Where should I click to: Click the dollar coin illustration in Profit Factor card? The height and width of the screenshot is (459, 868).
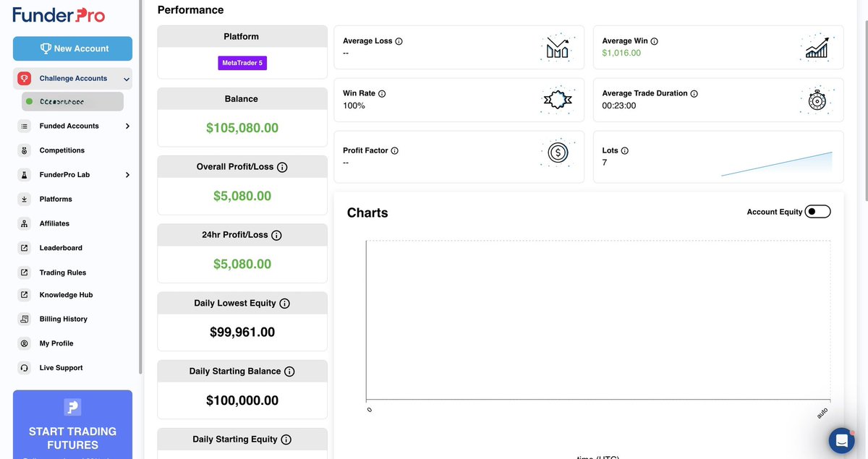coord(558,153)
